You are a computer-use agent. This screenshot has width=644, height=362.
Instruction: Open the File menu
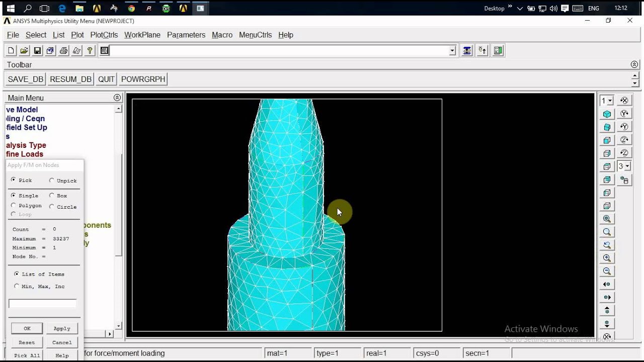(13, 35)
